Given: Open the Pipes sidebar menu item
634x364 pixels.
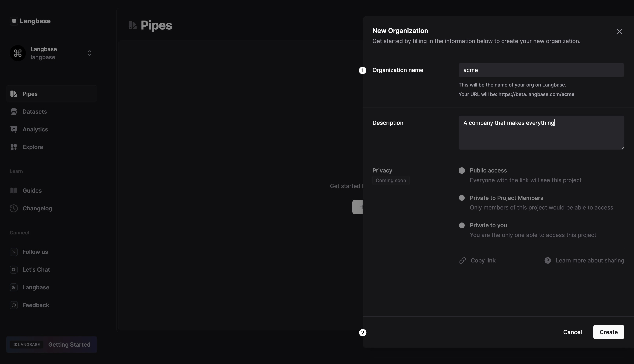Looking at the screenshot, I should (x=30, y=94).
